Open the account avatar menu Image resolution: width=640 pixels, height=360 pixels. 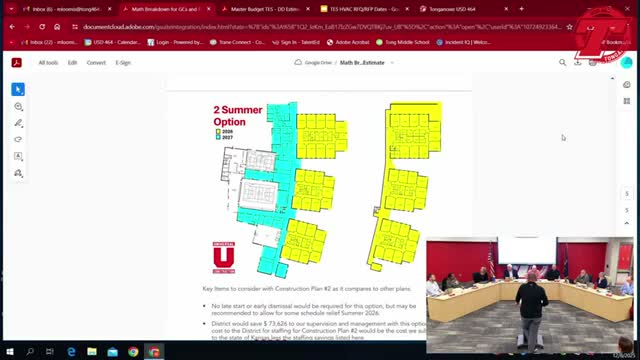click(x=627, y=62)
